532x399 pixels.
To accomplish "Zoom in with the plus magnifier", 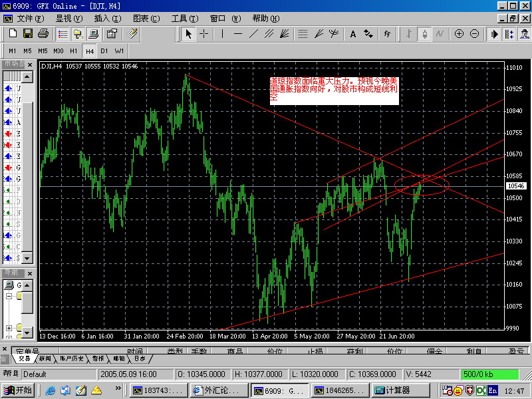I will [459, 34].
